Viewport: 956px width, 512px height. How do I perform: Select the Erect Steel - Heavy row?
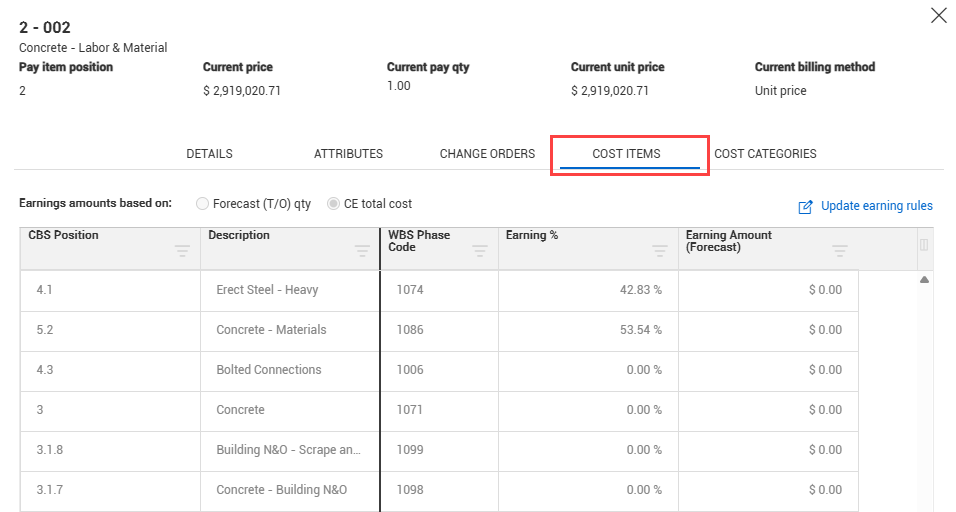(x=439, y=290)
